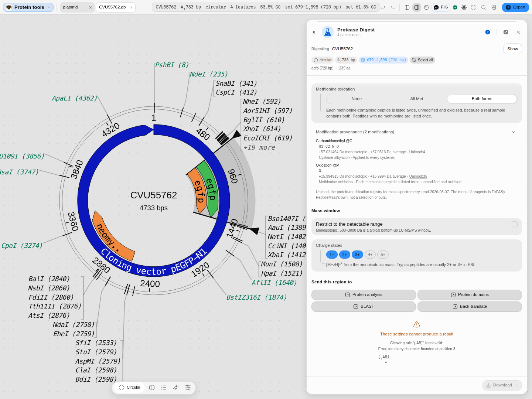Open the enzyme cutter icon in bottom bar

(x=176, y=388)
